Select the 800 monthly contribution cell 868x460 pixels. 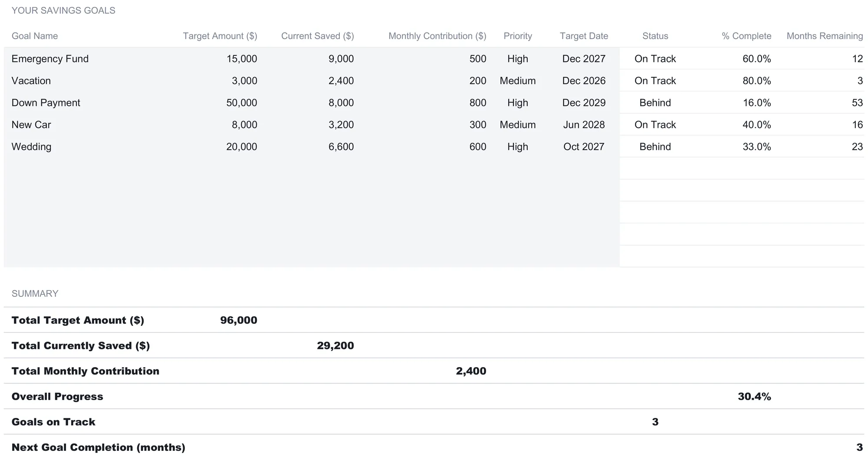tap(478, 103)
